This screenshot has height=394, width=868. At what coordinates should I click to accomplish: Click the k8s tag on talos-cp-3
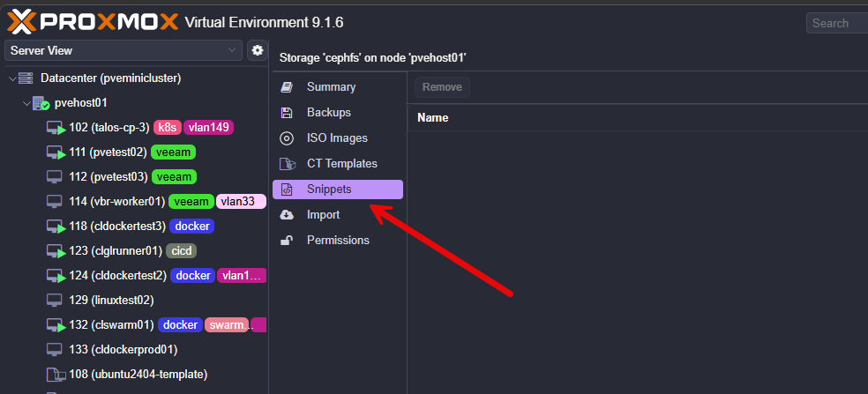tap(167, 128)
